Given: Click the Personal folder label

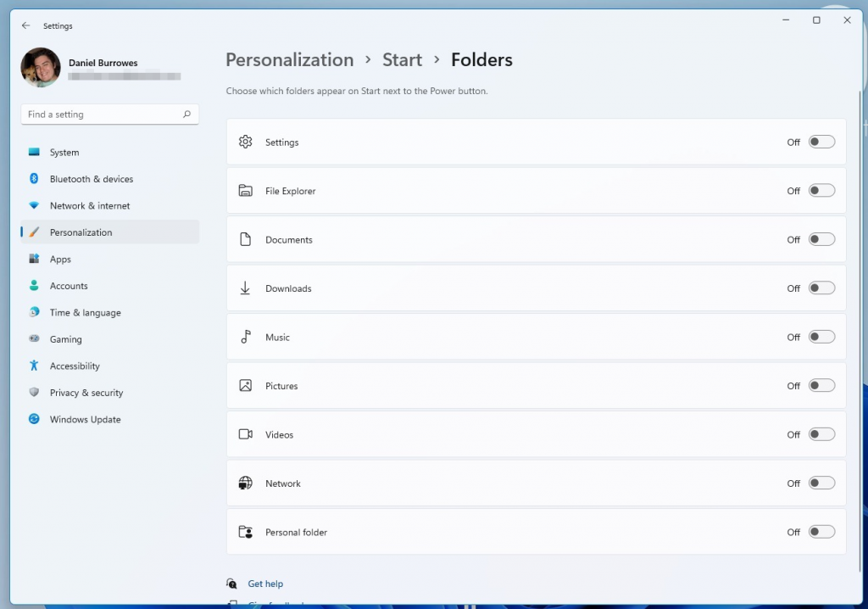Looking at the screenshot, I should tap(296, 532).
